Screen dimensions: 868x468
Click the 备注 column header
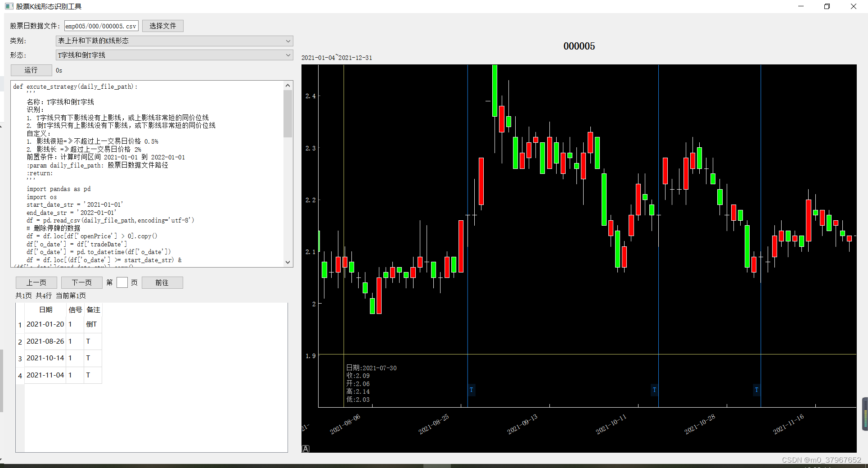93,310
